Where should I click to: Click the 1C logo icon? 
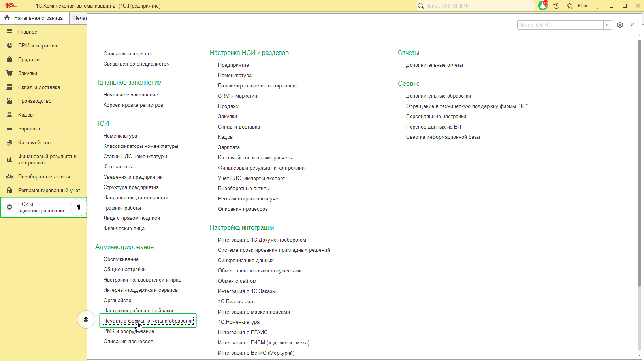[11, 6]
